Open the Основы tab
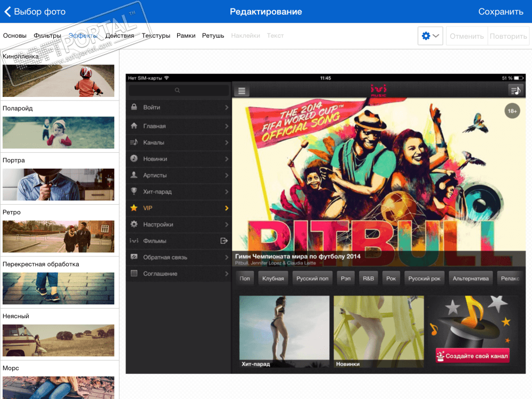This screenshot has height=399, width=532. pyautogui.click(x=14, y=36)
